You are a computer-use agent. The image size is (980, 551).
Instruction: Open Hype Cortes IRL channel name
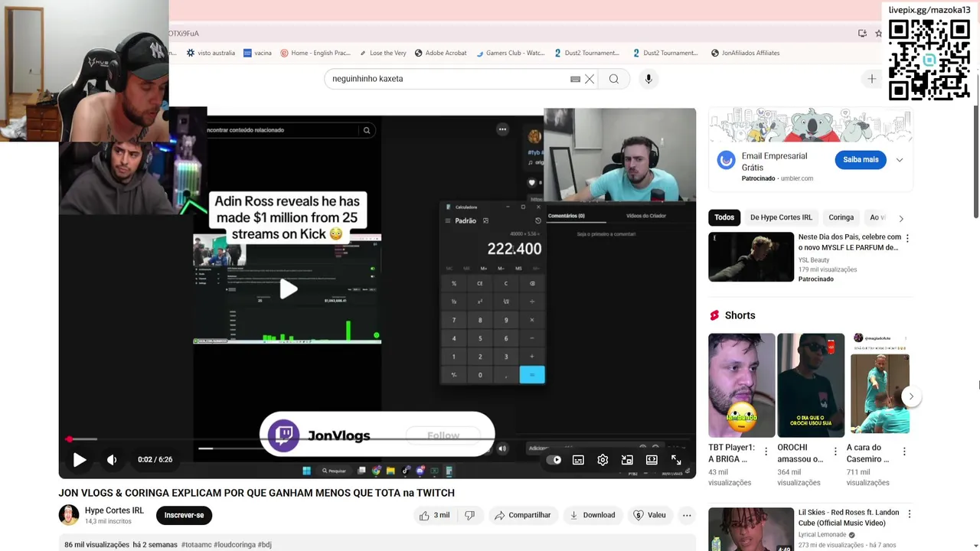coord(114,510)
